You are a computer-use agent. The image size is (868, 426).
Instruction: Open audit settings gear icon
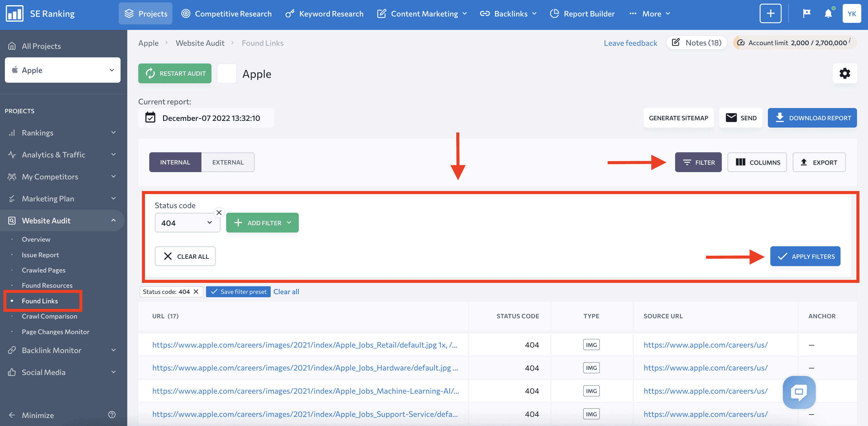(845, 73)
